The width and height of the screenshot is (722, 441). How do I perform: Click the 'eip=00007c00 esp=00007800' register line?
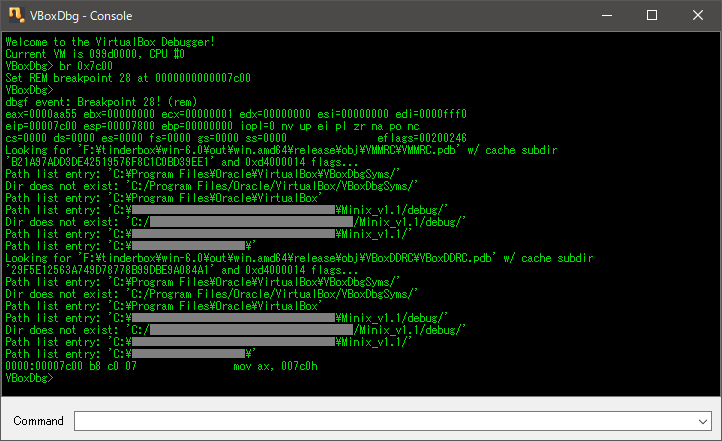[x=212, y=126]
